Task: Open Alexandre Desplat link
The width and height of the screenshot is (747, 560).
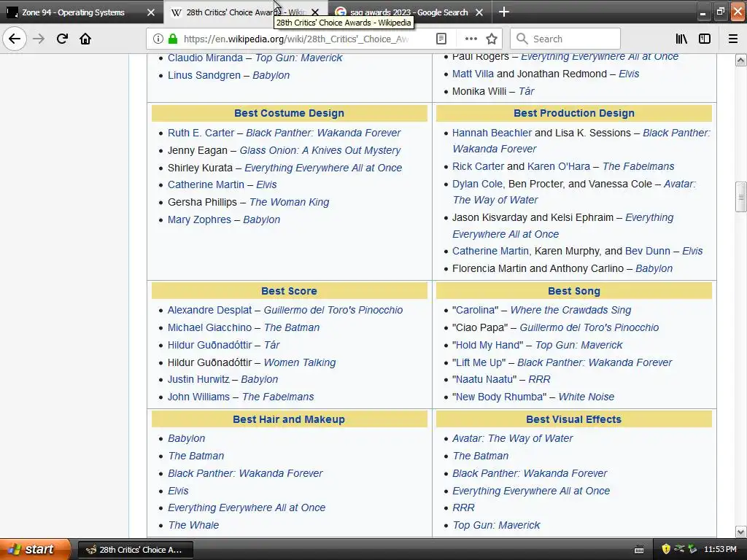Action: click(x=209, y=310)
